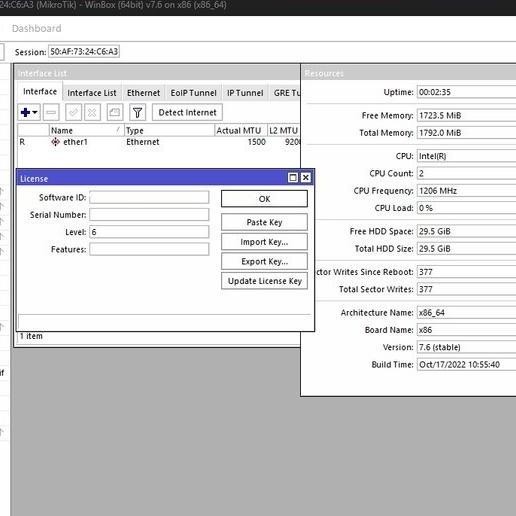The image size is (516, 516).
Task: Click the enable checkmark toolbar icon
Action: tap(73, 112)
